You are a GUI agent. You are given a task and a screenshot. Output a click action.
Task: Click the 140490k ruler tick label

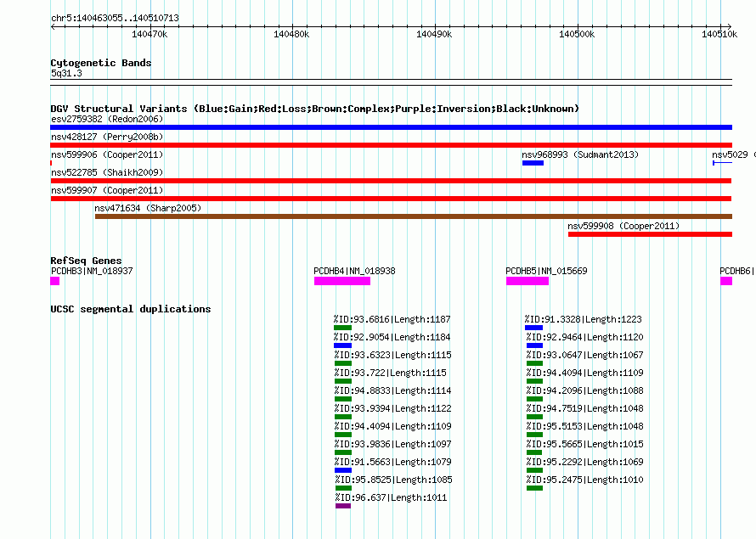tap(434, 34)
